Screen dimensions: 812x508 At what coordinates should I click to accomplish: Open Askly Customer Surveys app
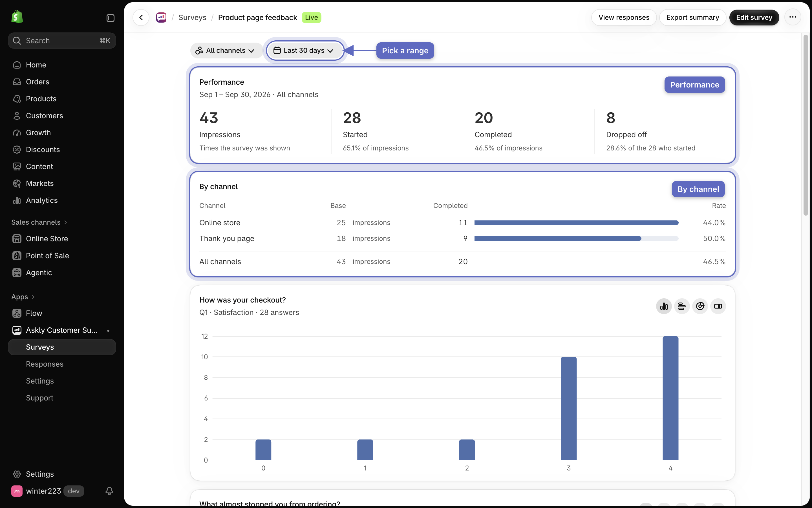pos(62,330)
